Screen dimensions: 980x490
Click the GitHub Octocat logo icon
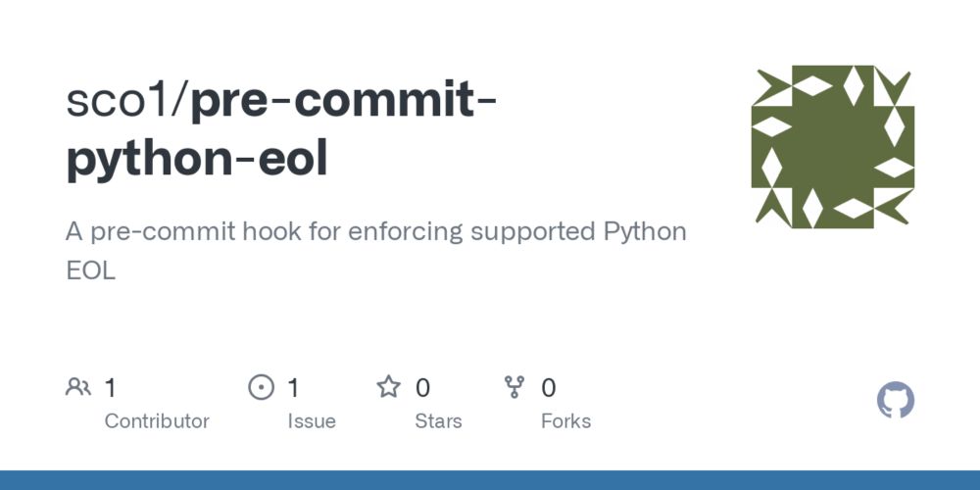coord(895,401)
